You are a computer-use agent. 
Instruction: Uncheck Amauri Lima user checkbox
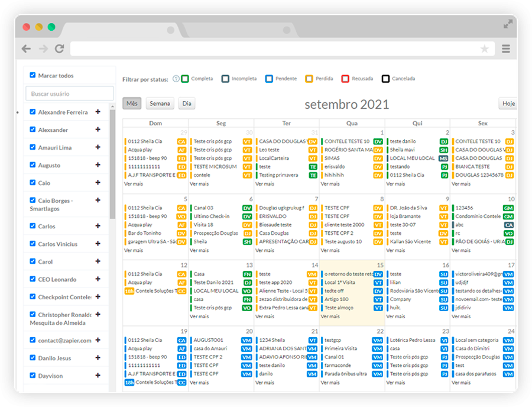[x=33, y=147]
